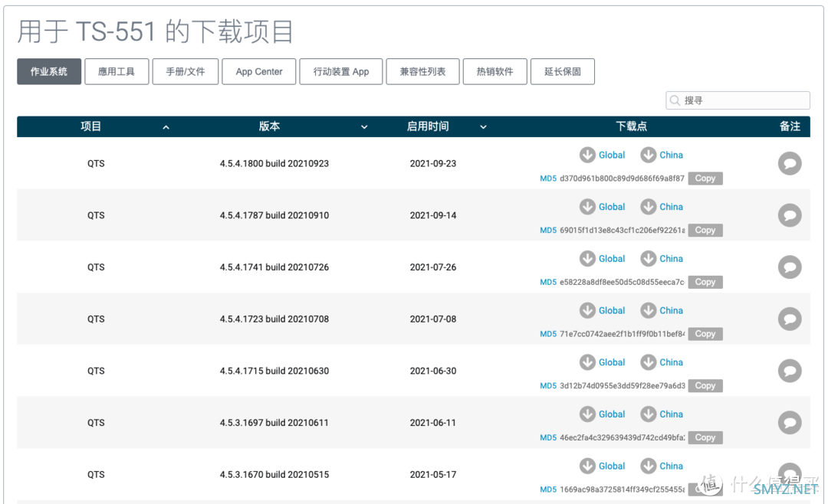The height and width of the screenshot is (504, 828).
Task: Download icon for China, build 20210923
Action: tap(649, 155)
